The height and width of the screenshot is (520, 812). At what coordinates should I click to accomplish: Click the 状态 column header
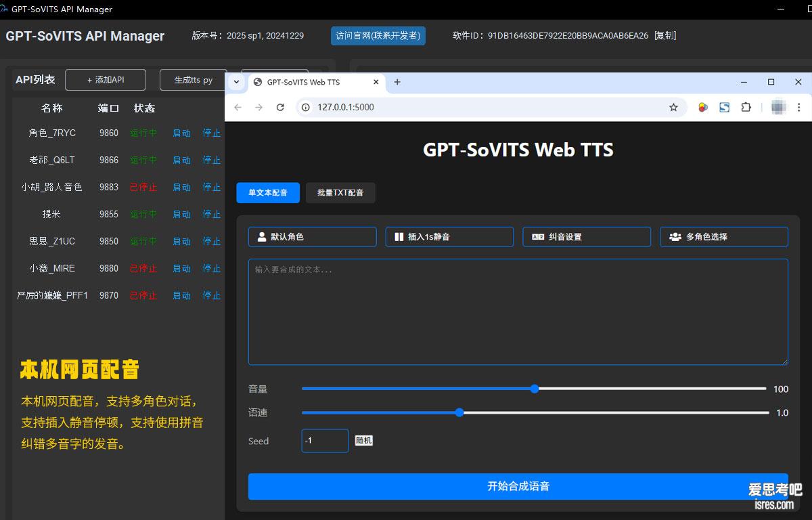144,108
